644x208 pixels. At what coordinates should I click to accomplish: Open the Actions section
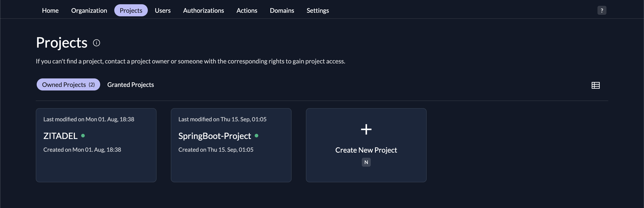point(247,11)
